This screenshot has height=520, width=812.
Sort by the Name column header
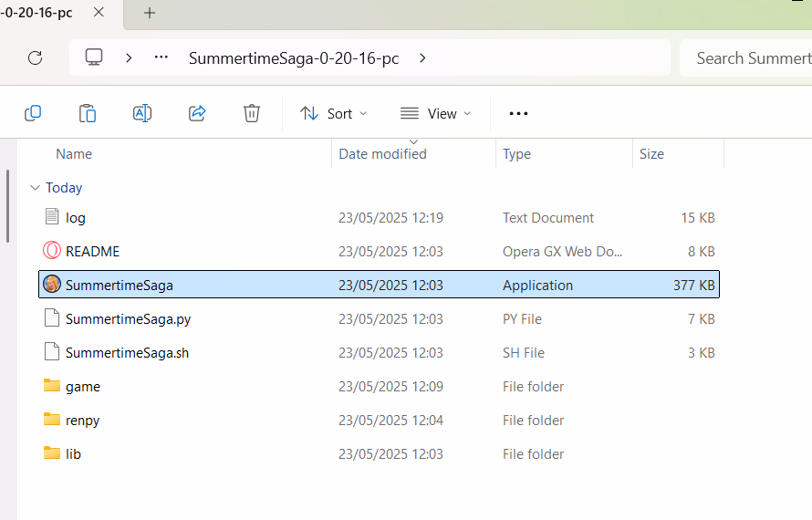[x=74, y=154]
